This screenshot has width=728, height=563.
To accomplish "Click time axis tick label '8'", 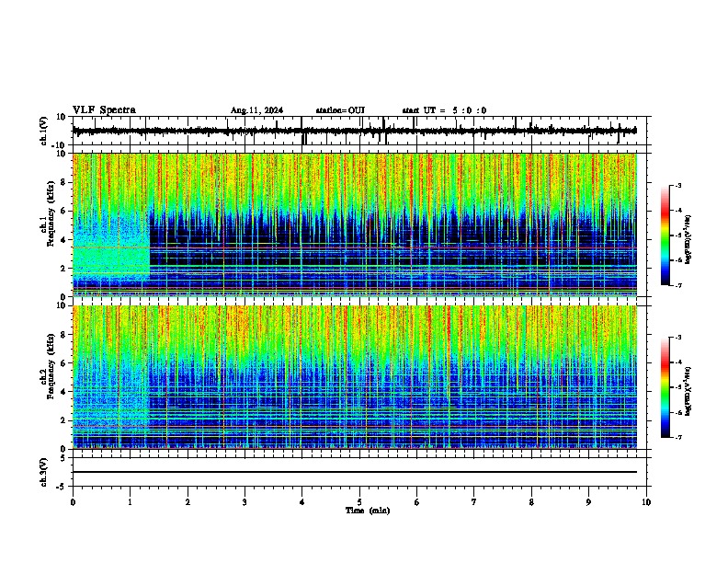I will pyautogui.click(x=531, y=502).
